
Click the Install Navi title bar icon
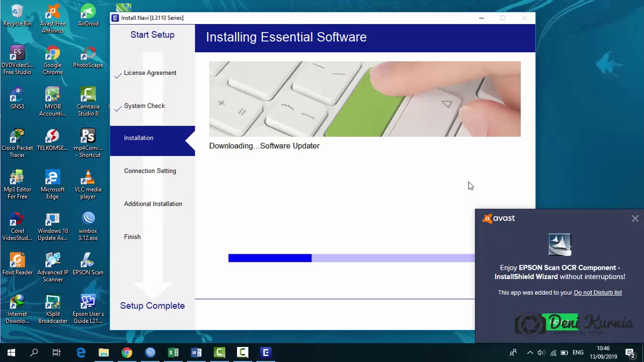click(x=115, y=18)
